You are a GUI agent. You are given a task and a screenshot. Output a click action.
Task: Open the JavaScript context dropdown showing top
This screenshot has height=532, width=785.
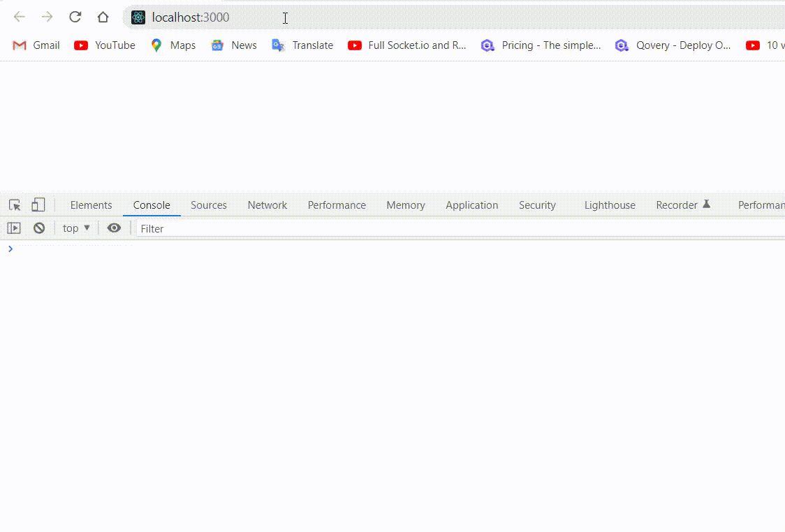coord(75,228)
